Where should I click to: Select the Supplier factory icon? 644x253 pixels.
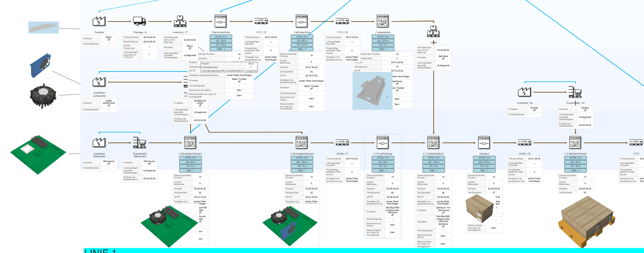click(x=99, y=20)
